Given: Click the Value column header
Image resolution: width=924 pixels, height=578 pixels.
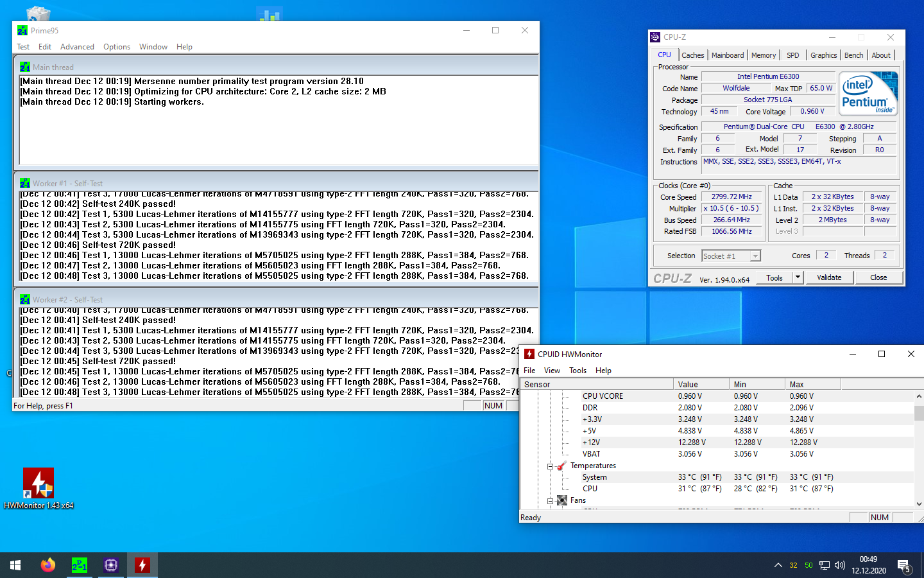Looking at the screenshot, I should coord(702,384).
